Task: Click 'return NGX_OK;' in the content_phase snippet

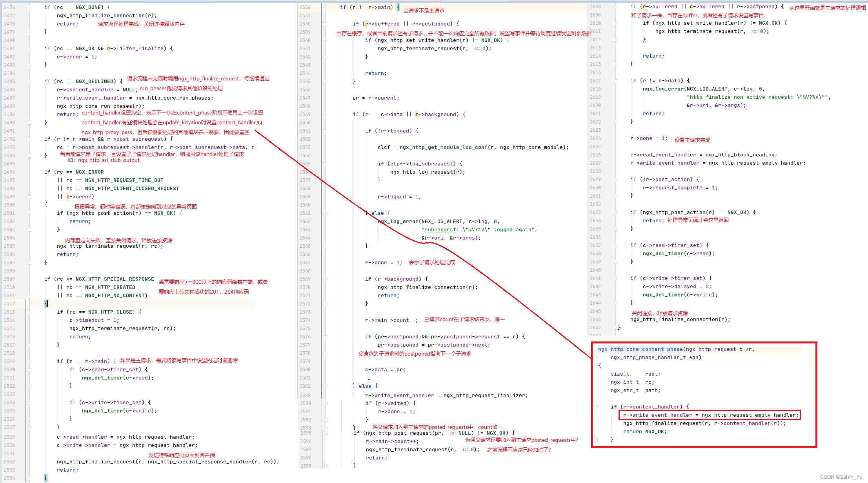Action: 645,432
